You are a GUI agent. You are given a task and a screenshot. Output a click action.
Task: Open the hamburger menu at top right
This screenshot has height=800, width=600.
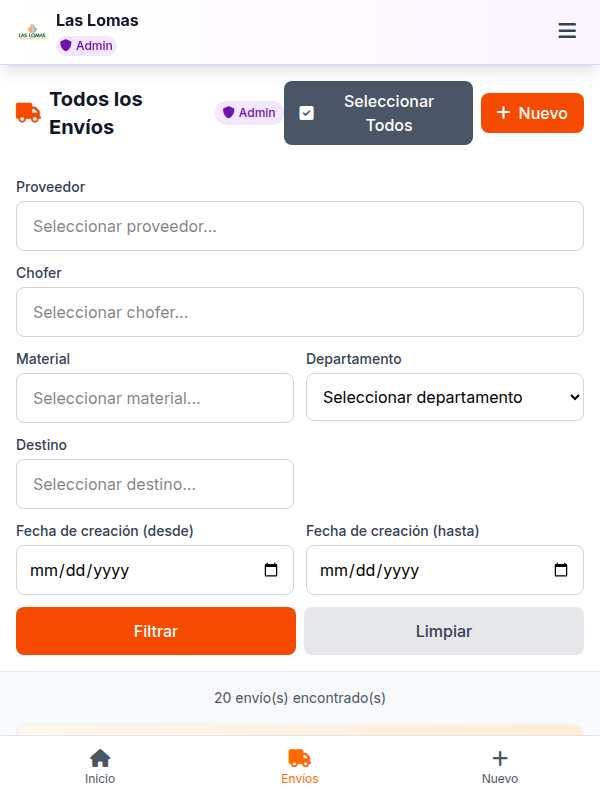point(567,31)
